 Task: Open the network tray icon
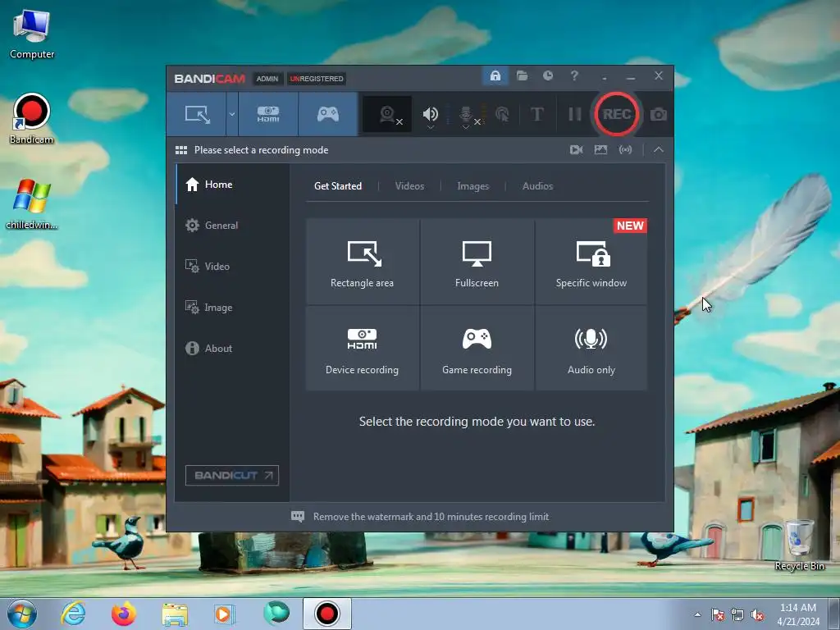737,615
